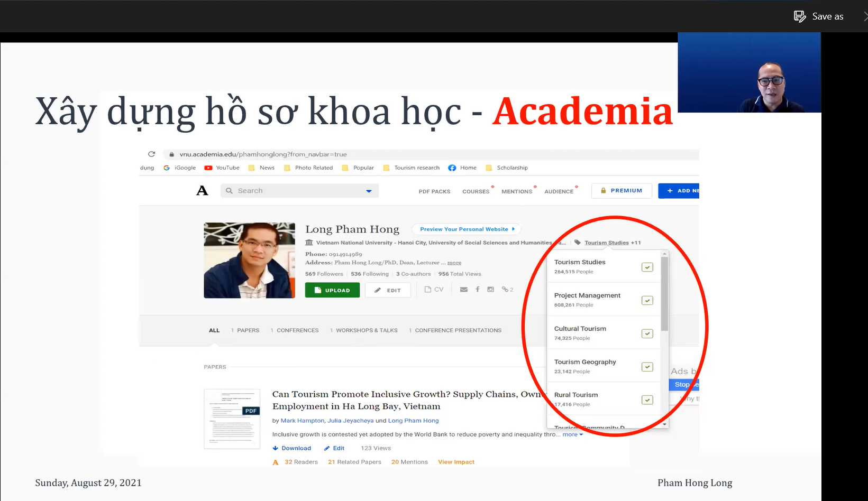The width and height of the screenshot is (868, 501).
Task: Open the Photo Related bookmark folder
Action: (308, 168)
